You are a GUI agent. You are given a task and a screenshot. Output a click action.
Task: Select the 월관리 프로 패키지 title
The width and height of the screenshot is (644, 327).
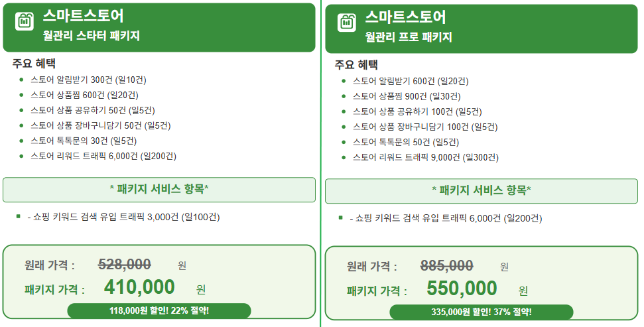pyautogui.click(x=409, y=37)
